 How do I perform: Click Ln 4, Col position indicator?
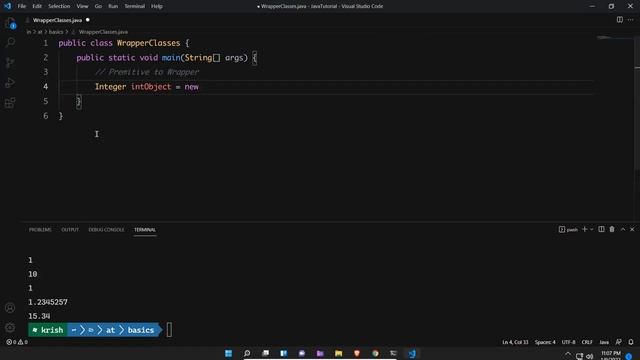(x=515, y=342)
